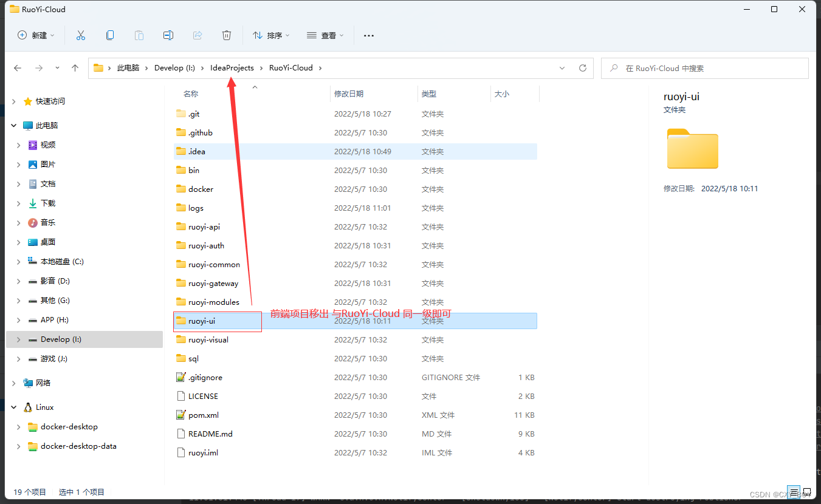This screenshot has width=821, height=504.
Task: Open the recent locations chevron
Action: pos(57,68)
